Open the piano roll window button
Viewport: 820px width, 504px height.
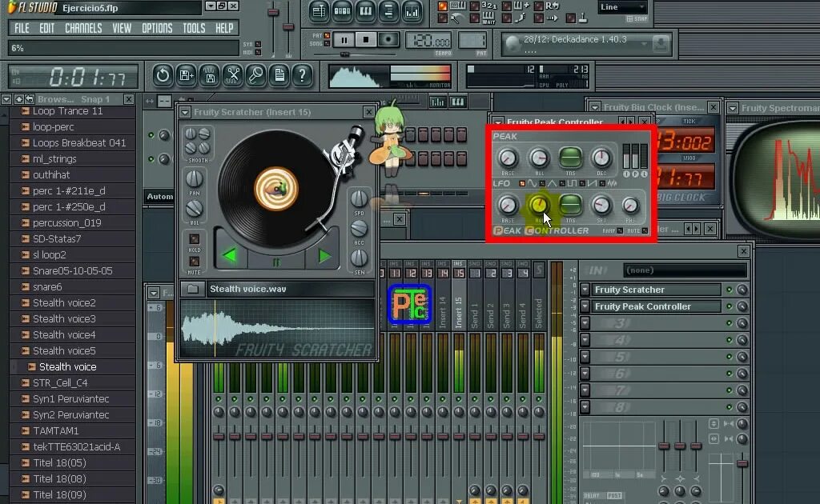click(365, 12)
